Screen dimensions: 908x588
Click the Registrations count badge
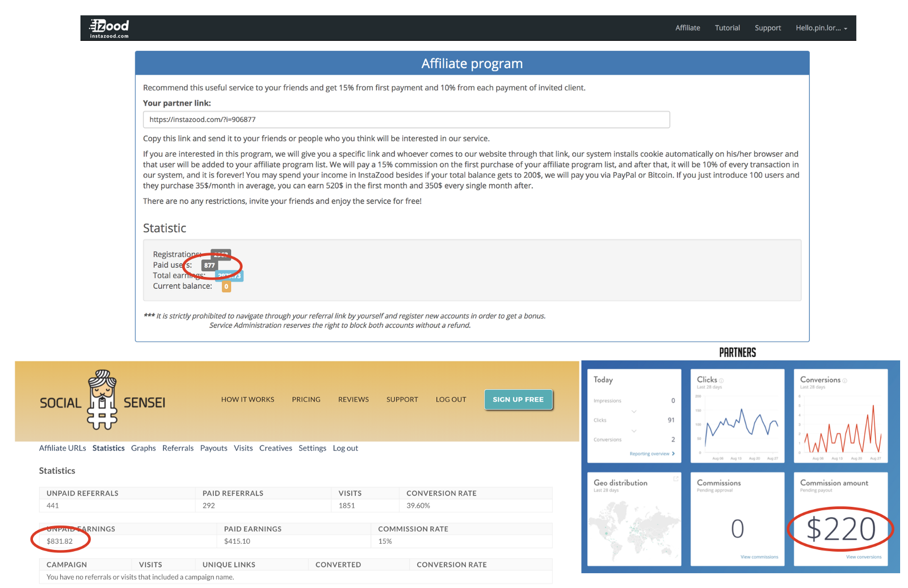coord(221,254)
